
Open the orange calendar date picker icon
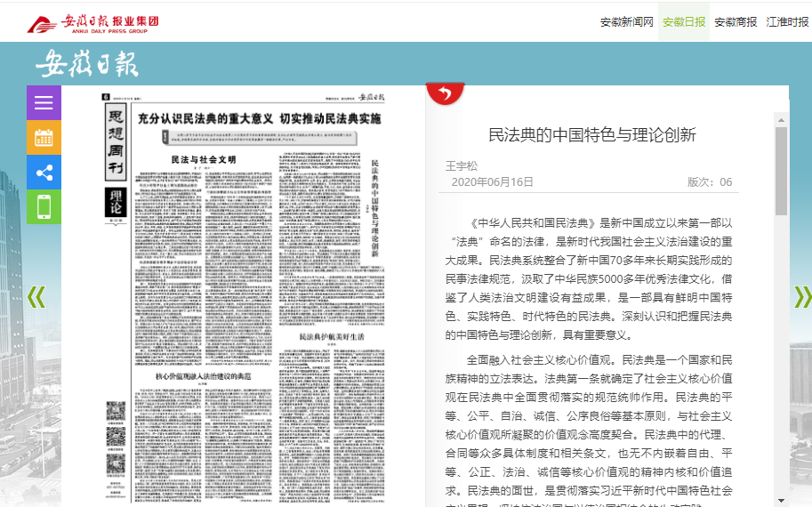tap(44, 138)
